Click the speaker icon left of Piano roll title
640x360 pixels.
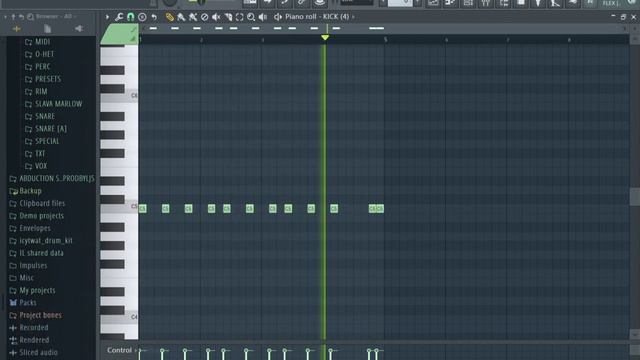pyautogui.click(x=278, y=17)
